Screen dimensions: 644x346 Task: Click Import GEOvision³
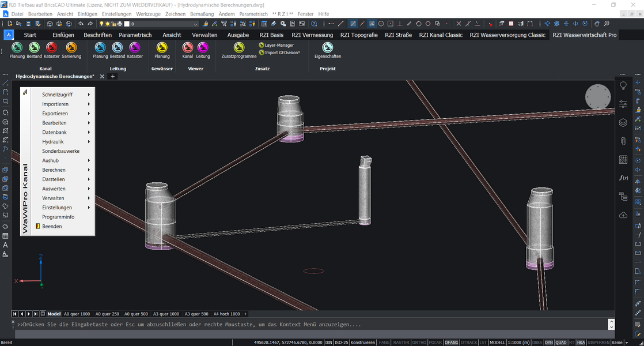279,52
